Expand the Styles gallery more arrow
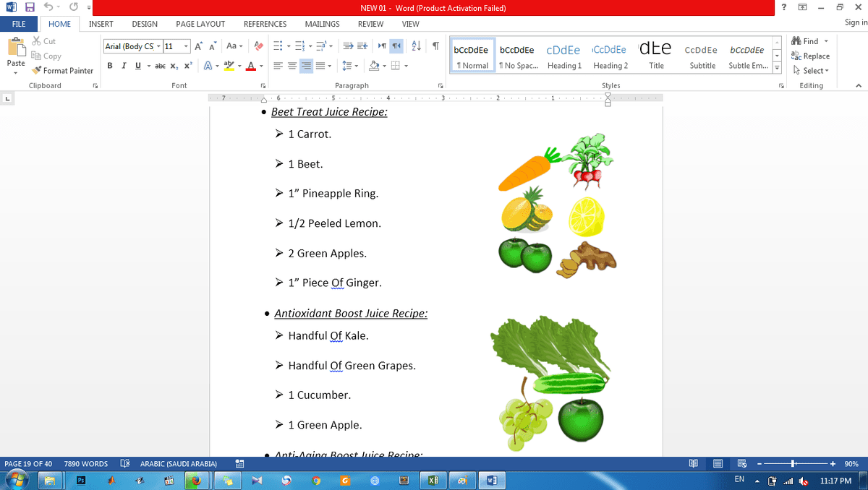This screenshot has width=868, height=490. click(x=778, y=68)
